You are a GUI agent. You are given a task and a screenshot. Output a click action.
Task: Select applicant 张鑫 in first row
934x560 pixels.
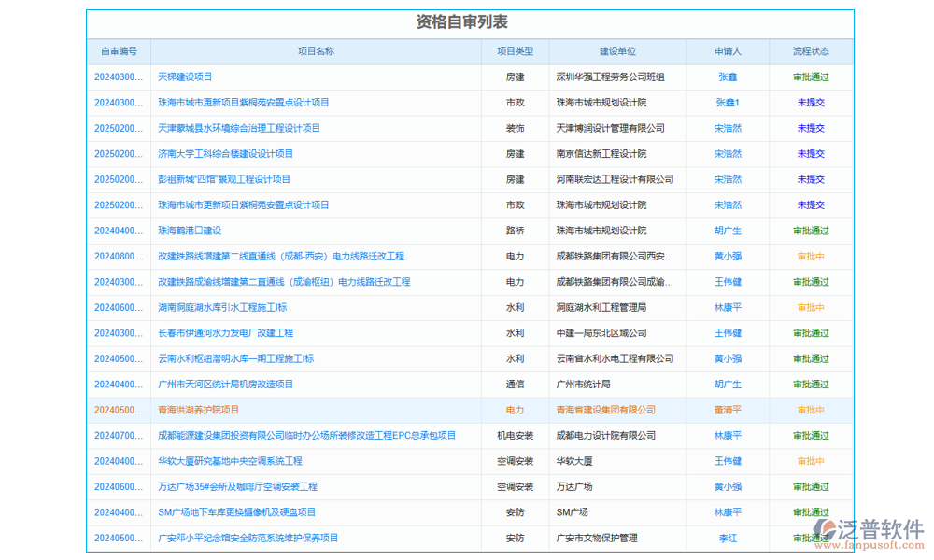coord(729,77)
